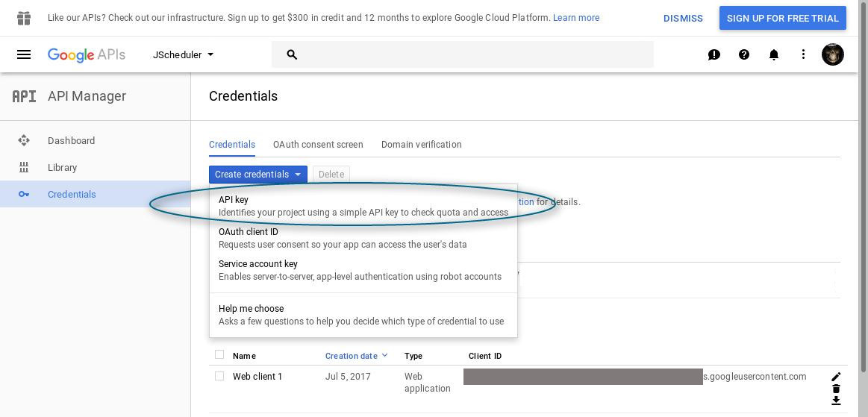
Task: Select the Help me choose menu option
Action: 363,315
